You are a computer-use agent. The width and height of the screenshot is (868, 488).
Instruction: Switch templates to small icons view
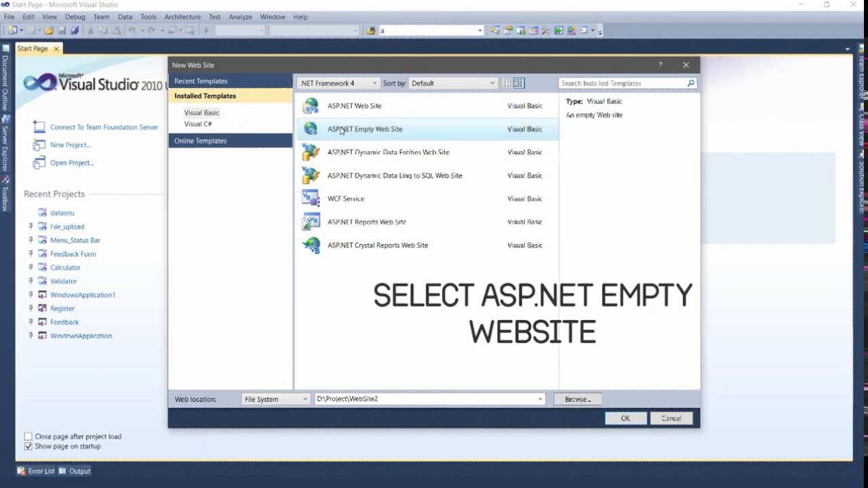pyautogui.click(x=507, y=83)
